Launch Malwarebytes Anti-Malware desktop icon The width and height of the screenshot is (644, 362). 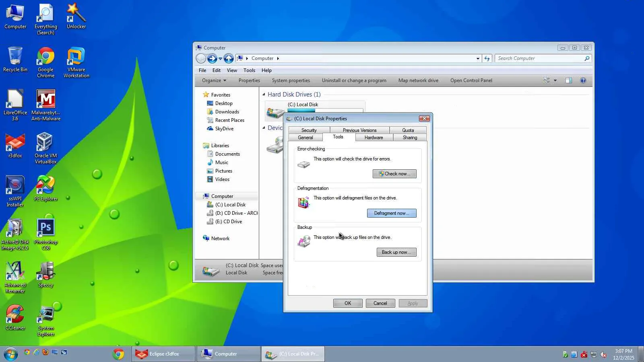(x=45, y=105)
